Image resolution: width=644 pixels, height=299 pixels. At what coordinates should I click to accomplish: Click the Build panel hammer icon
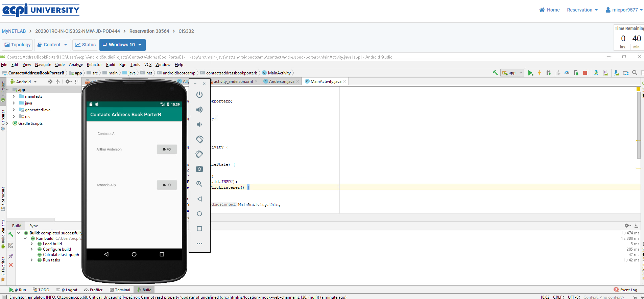tap(11, 234)
